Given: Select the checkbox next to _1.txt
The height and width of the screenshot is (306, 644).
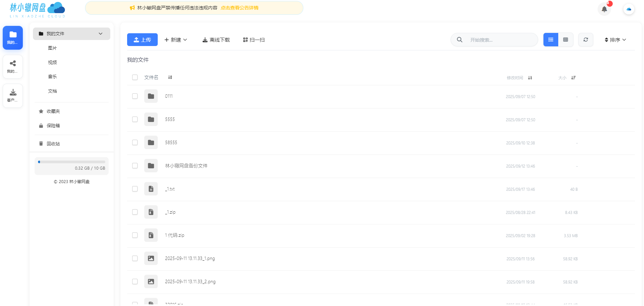Looking at the screenshot, I should (x=135, y=189).
